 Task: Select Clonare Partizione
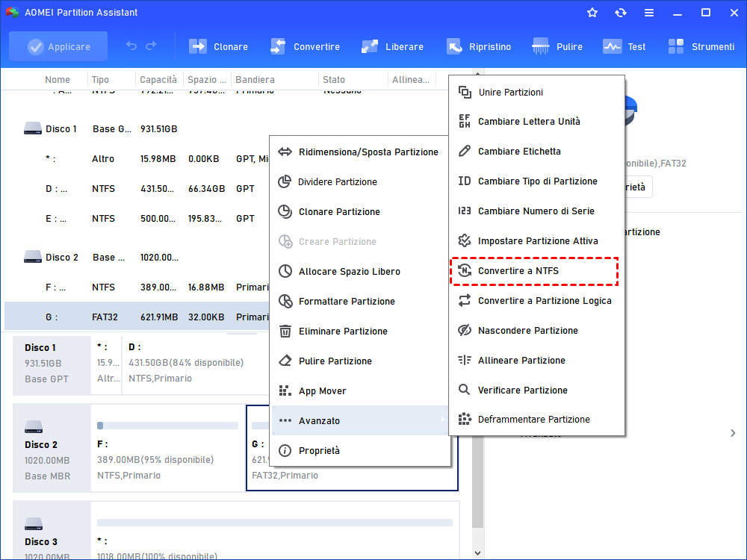pos(360,212)
